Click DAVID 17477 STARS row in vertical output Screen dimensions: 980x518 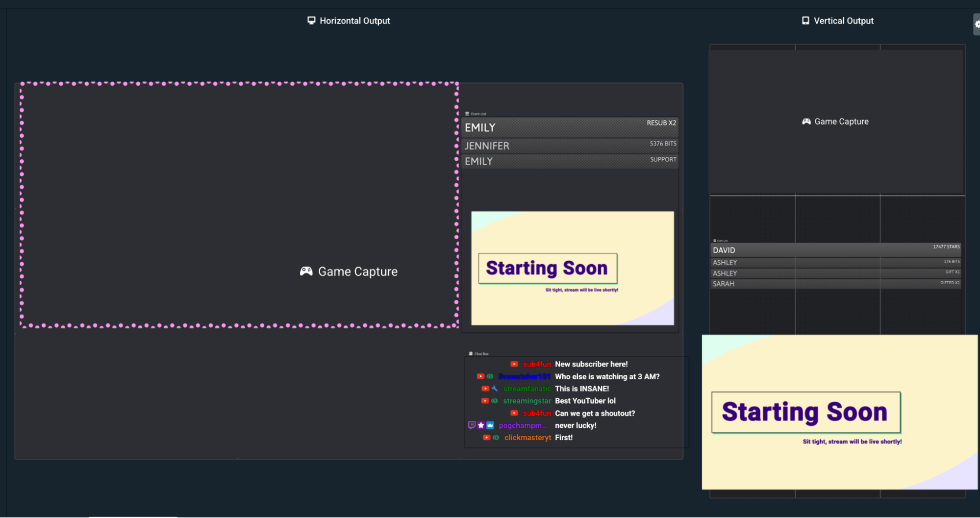[x=835, y=250]
